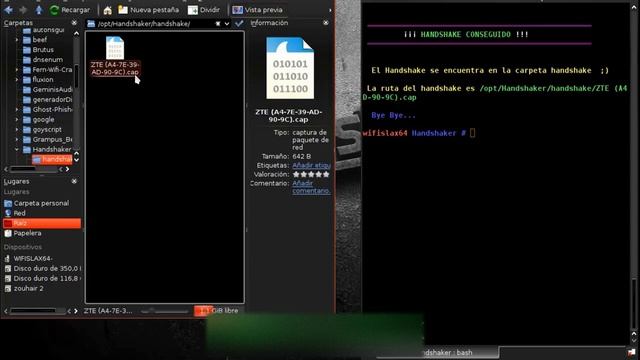Screen dimensions: 640x360
Task: Open Carpeta personal in Lugares
Action: point(37,203)
